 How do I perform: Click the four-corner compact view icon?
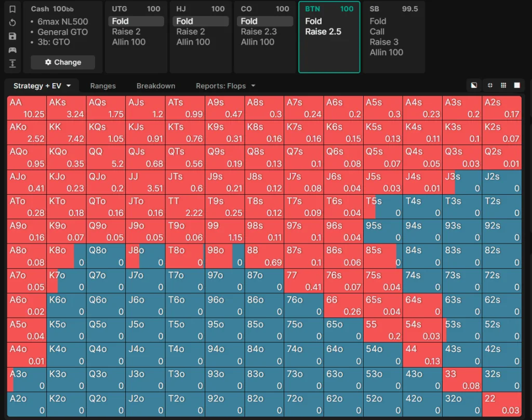[x=490, y=86]
